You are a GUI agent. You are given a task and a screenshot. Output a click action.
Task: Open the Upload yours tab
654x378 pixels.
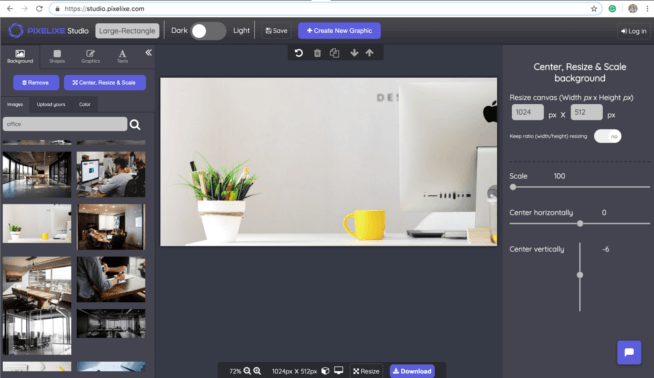[51, 104]
